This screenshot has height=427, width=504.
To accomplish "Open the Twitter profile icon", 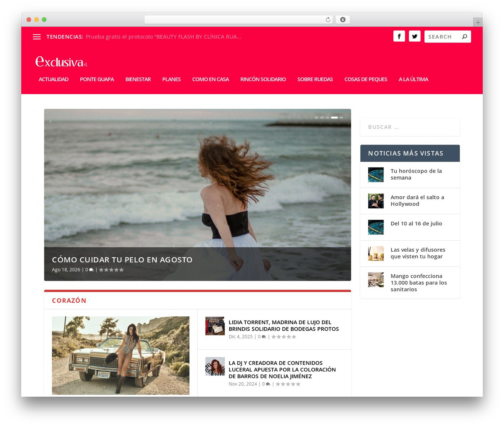I will (415, 36).
